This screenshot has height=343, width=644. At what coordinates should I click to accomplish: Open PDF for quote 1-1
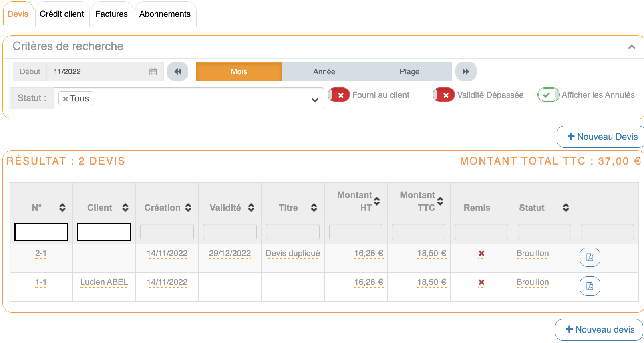[590, 286]
